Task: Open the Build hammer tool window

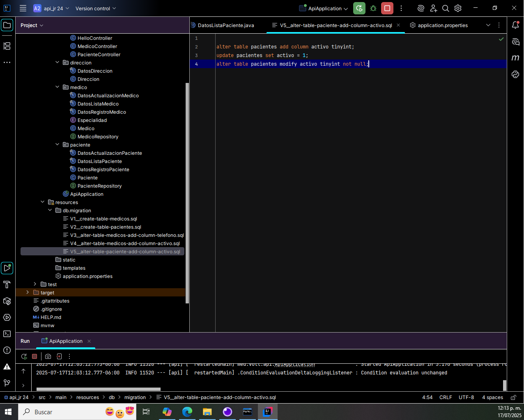Action: pos(7,285)
